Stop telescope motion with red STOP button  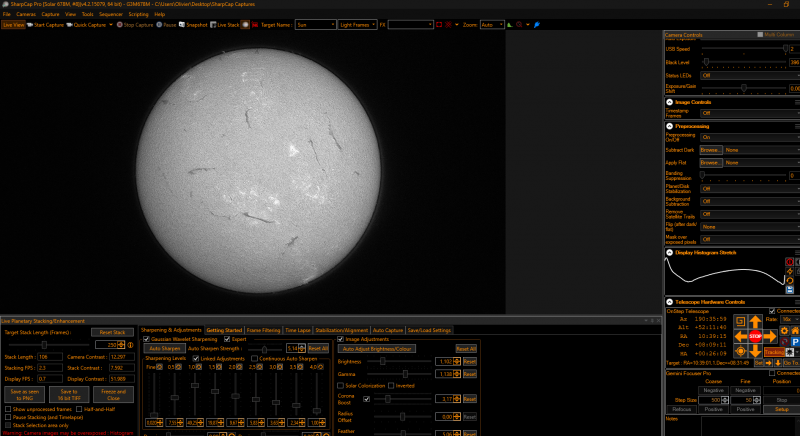pos(755,337)
